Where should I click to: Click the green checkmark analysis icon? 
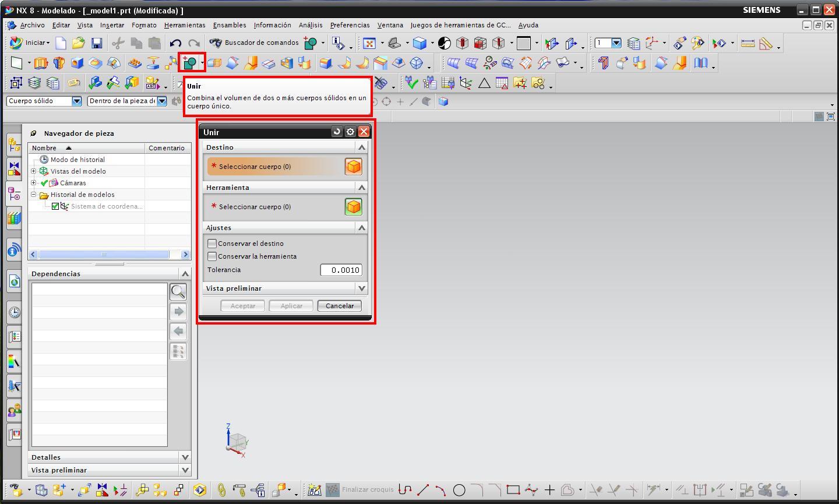(x=411, y=83)
